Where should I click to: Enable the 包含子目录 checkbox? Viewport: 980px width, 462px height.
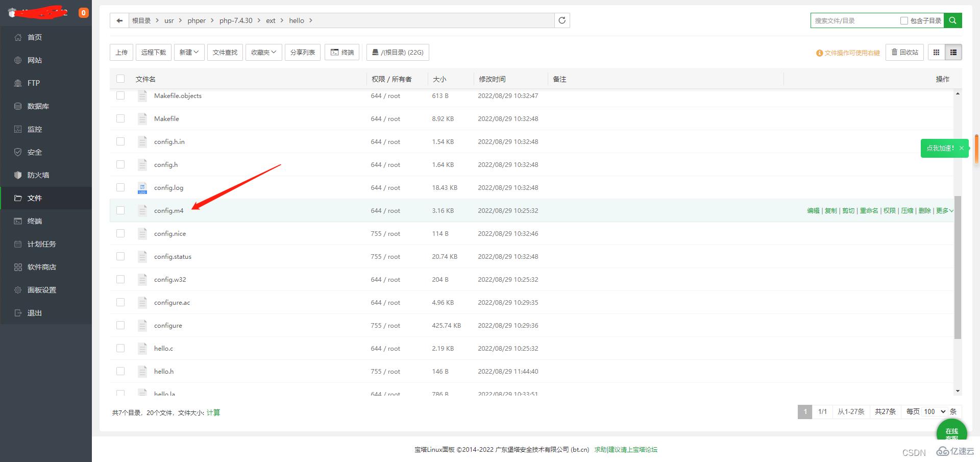pos(904,20)
